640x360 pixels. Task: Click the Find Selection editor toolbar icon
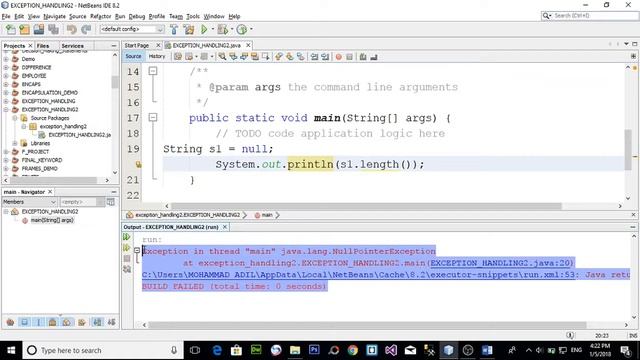coord(222,57)
